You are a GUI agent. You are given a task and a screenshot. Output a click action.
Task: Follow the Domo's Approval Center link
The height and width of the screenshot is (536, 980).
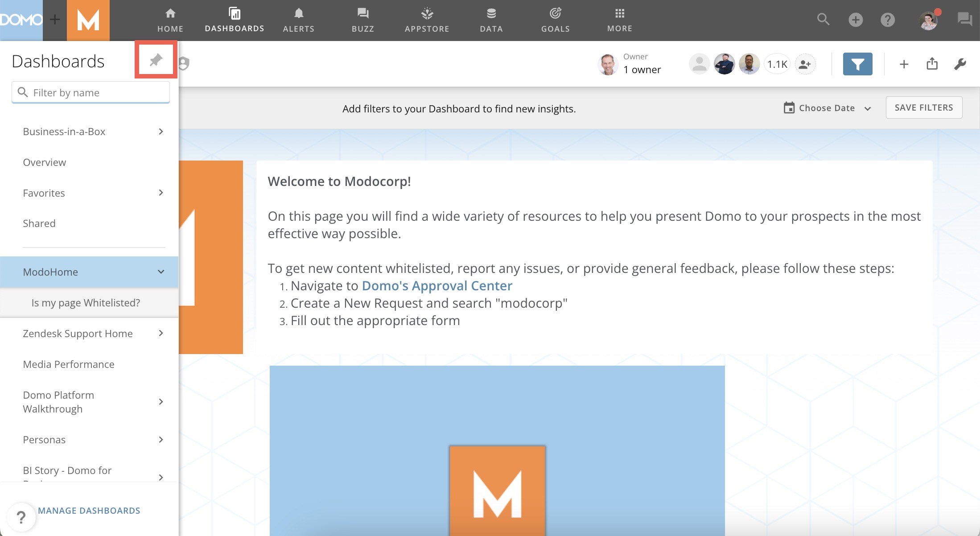point(437,285)
